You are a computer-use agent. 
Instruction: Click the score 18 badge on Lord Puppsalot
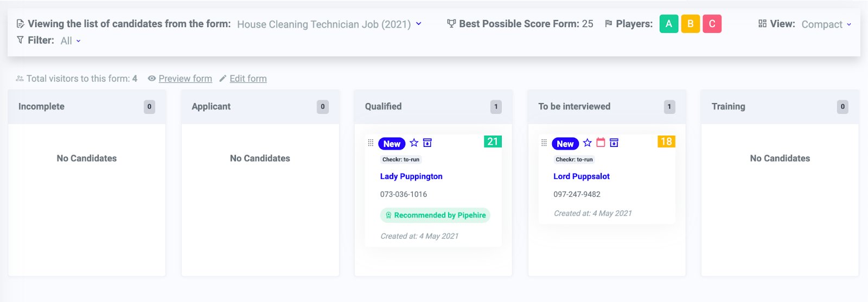pos(666,142)
